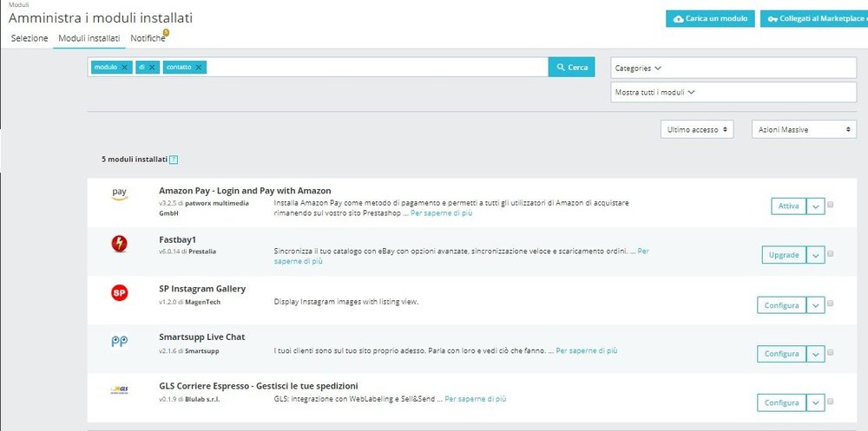The height and width of the screenshot is (431, 868).
Task: Click 'Display Instagram images with listing view.' description
Action: pyautogui.click(x=346, y=302)
